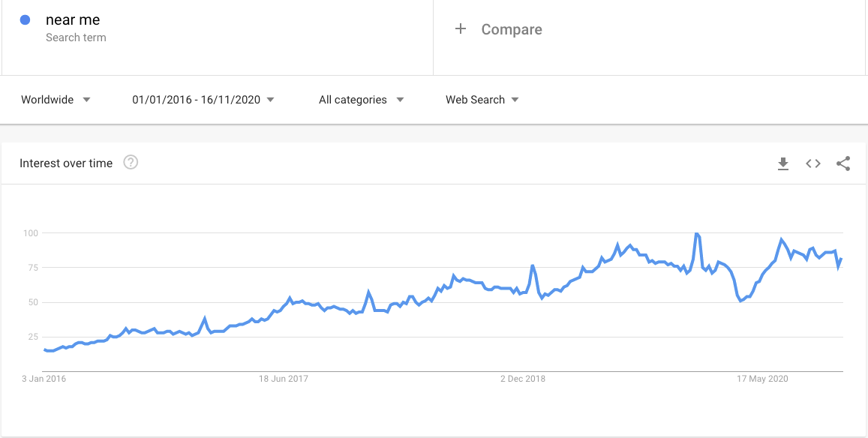Click the download CSV icon
The width and height of the screenshot is (868, 438).
(x=783, y=163)
